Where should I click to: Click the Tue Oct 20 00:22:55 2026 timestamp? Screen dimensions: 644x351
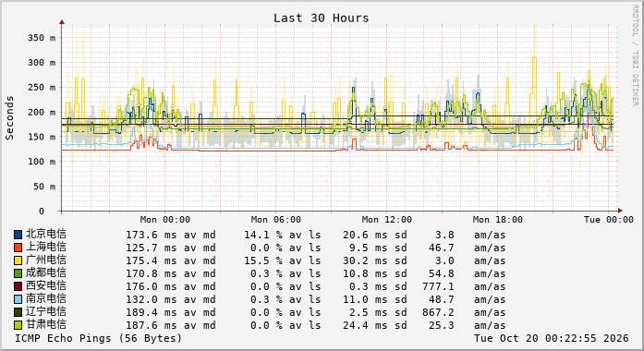(x=552, y=338)
